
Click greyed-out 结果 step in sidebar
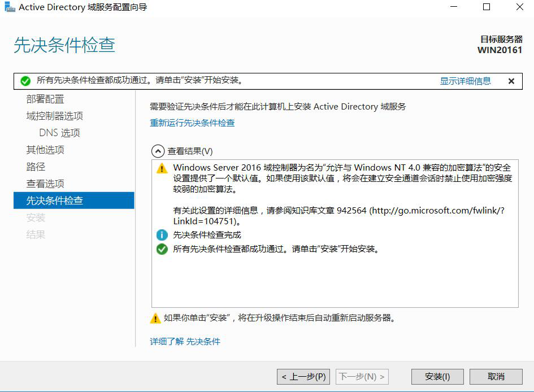[x=36, y=234]
